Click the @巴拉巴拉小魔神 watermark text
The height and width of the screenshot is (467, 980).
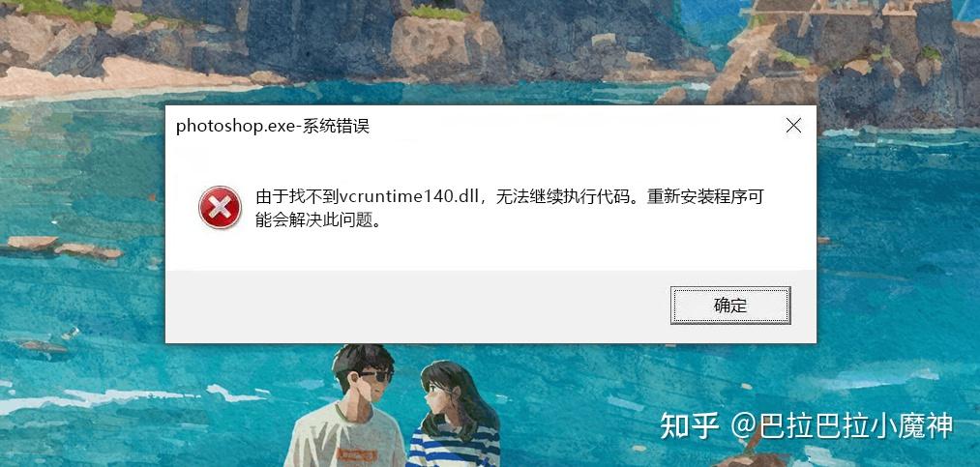pos(842,426)
